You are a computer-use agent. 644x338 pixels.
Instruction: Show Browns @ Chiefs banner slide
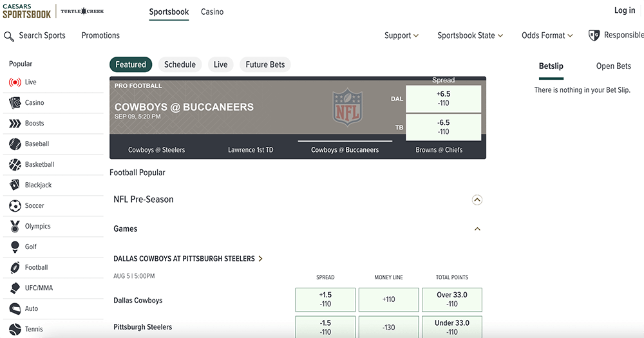[x=439, y=150]
